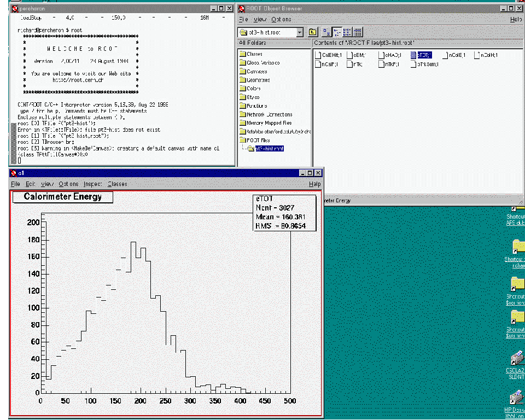Click the SLDNT printer desktop shortcut
The image size is (525, 420).
pyautogui.click(x=516, y=361)
